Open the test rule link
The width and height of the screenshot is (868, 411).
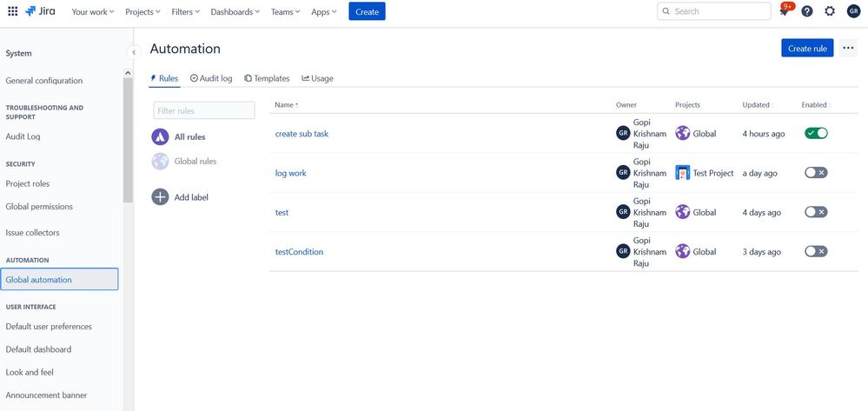[282, 212]
